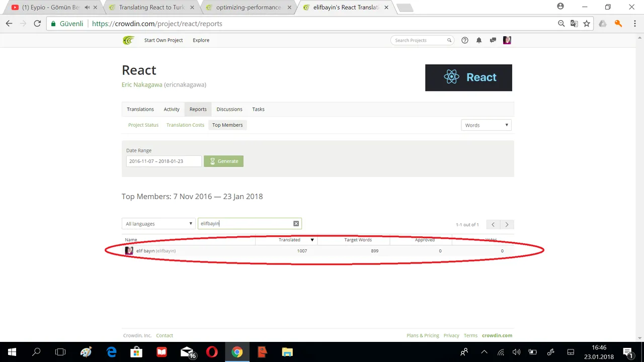This screenshot has width=644, height=362.
Task: Open the Mail app from taskbar
Action: (188, 352)
